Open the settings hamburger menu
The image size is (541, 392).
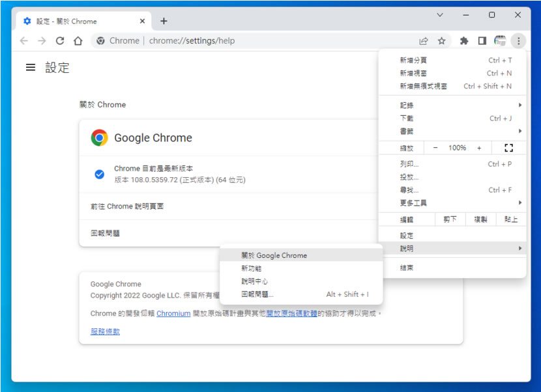click(x=31, y=67)
